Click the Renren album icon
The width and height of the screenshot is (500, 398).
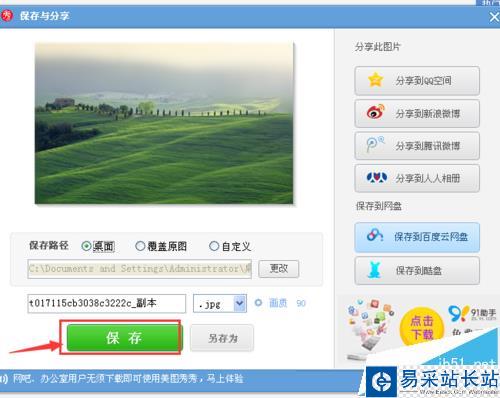coord(377,177)
